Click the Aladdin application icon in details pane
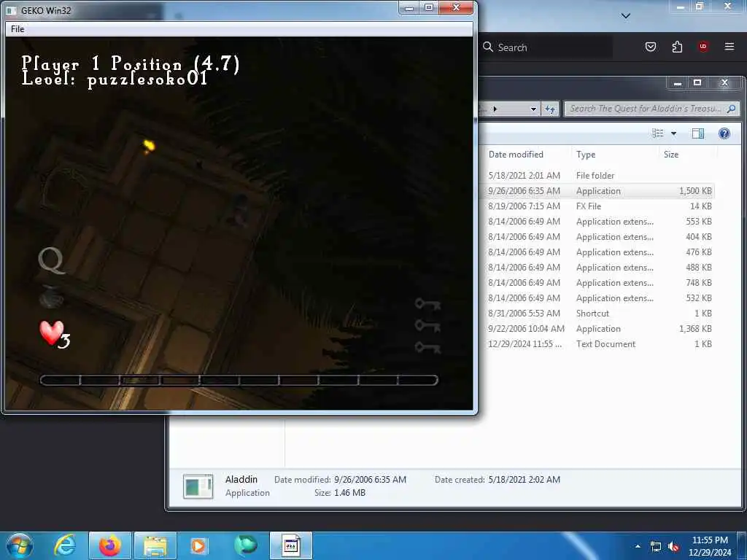 click(x=198, y=486)
